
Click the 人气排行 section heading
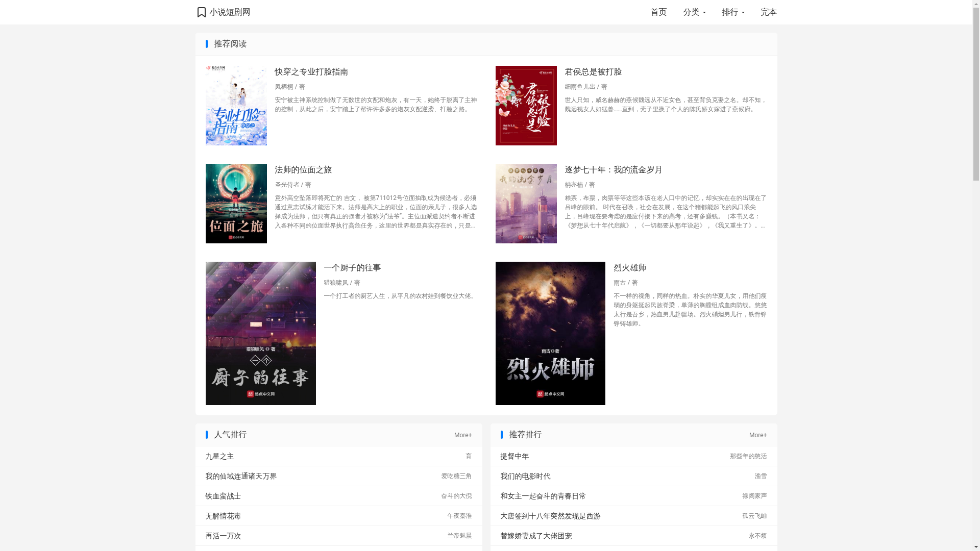coord(230,435)
